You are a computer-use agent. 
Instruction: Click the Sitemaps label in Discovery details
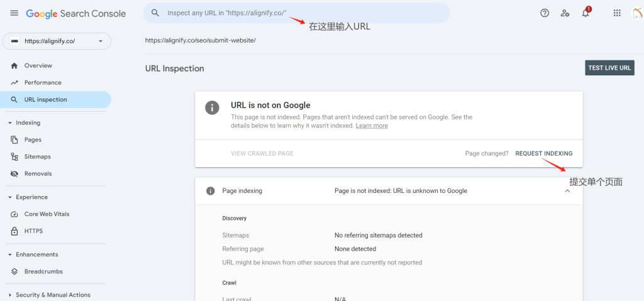coord(236,236)
